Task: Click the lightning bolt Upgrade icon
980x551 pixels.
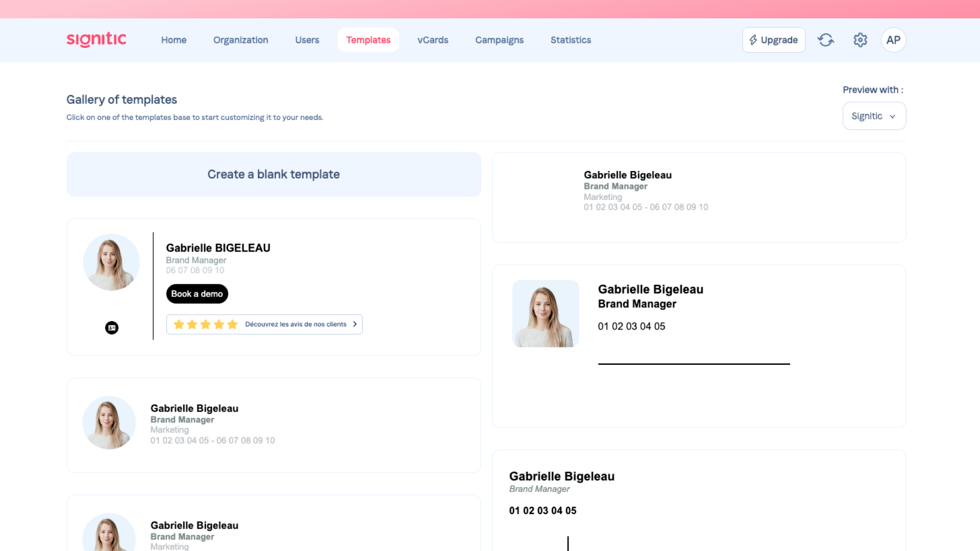Action: (x=753, y=40)
